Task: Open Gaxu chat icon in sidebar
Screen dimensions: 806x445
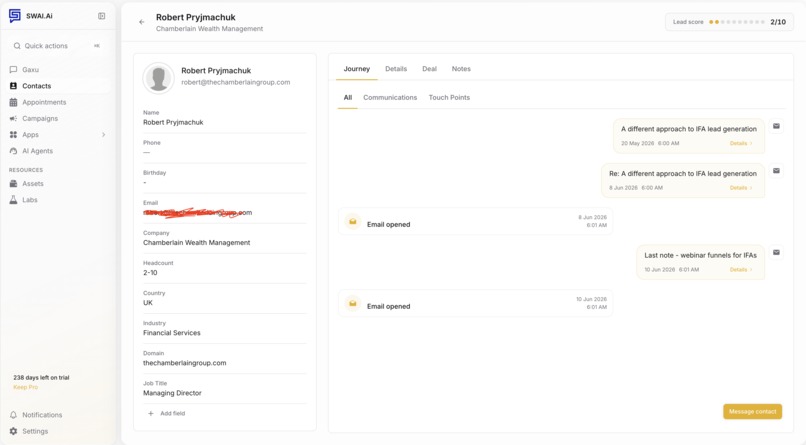Action: (13, 69)
